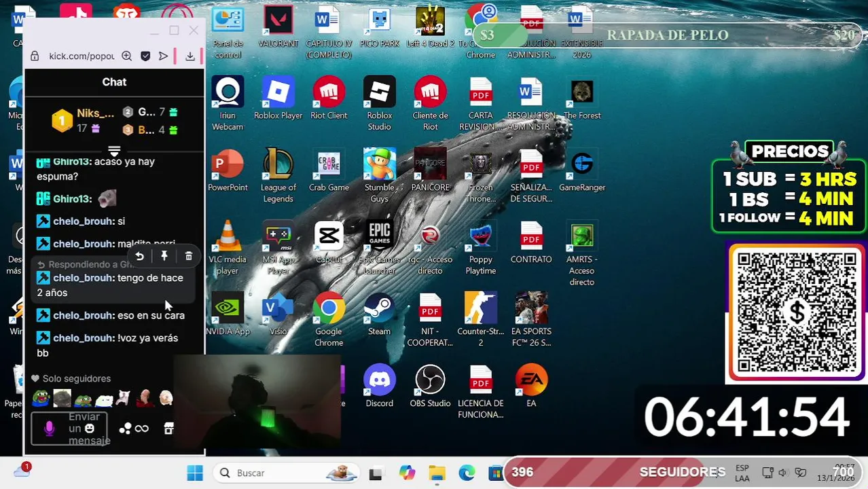This screenshot has width=868, height=489.
Task: Click the weather cloud widget on the taskbar
Action: click(x=22, y=470)
